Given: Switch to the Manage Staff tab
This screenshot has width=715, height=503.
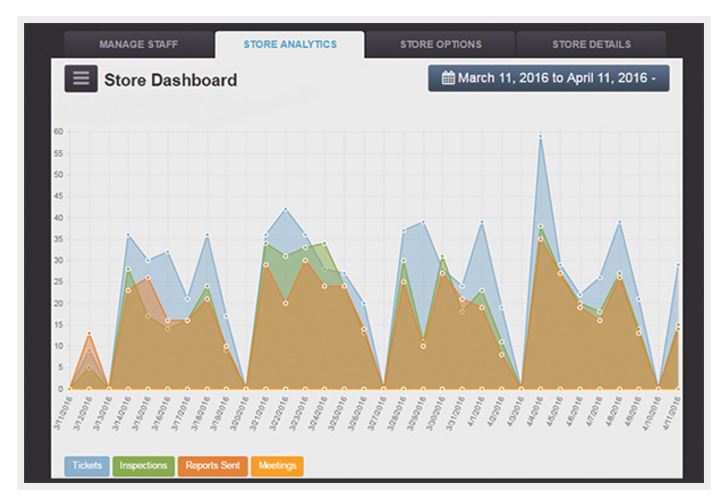Looking at the screenshot, I should point(139,44).
